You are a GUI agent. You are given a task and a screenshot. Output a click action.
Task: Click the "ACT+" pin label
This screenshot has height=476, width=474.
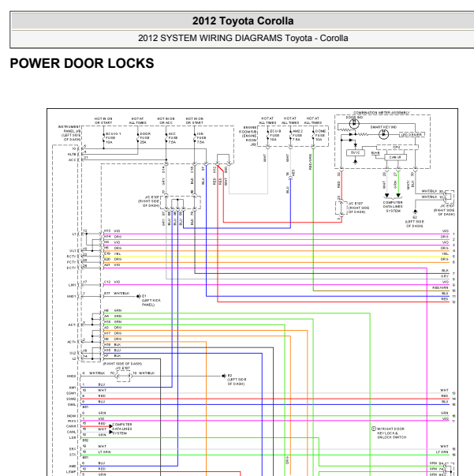72,342
